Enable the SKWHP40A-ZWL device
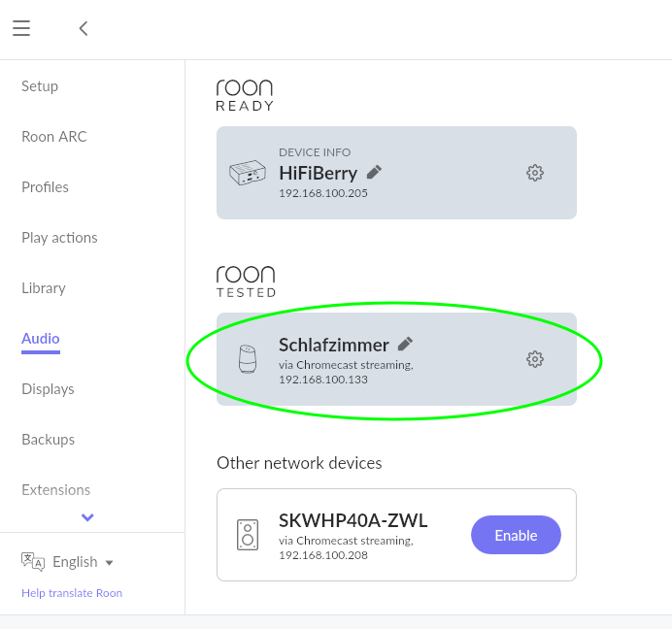Image resolution: width=672 pixels, height=629 pixels. [x=516, y=535]
